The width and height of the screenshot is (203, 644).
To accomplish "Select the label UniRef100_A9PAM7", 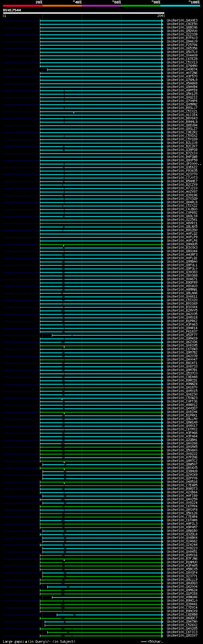I will point(182,527).
